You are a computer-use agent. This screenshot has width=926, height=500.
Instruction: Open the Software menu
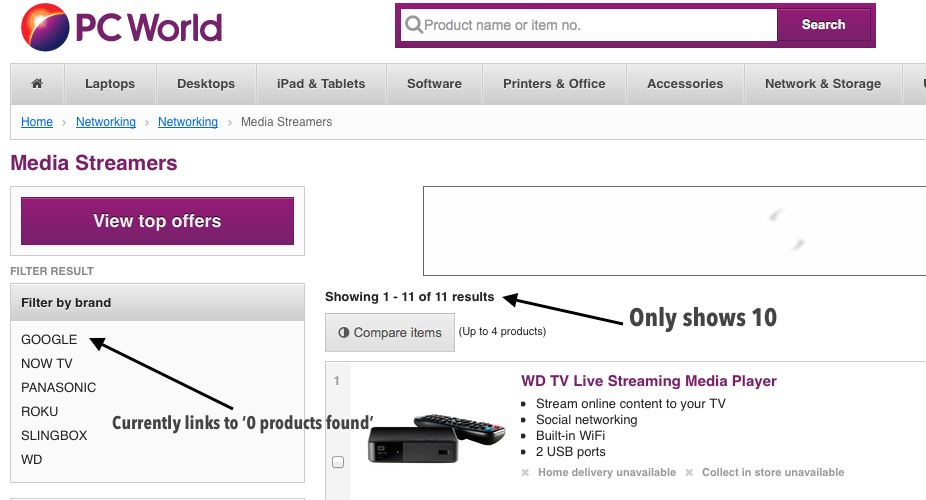point(434,84)
